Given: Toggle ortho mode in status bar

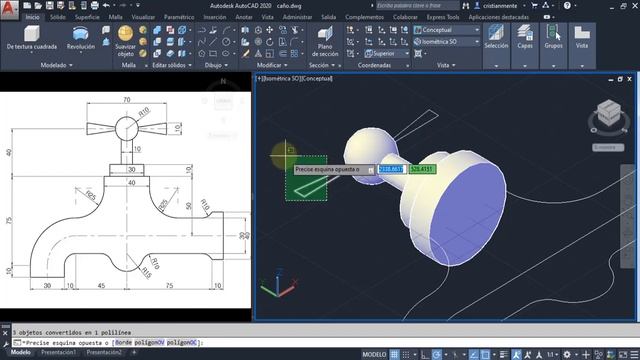Looking at the screenshot, I should (425, 354).
